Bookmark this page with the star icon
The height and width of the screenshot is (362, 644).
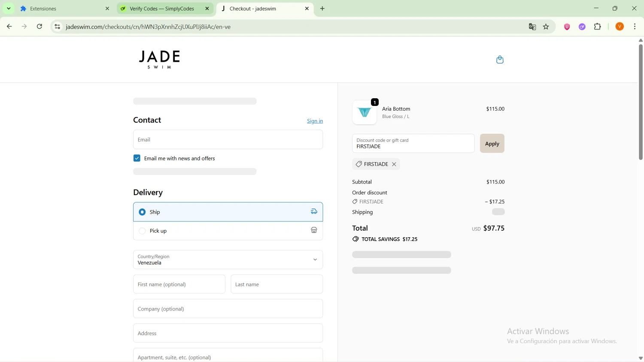point(546,27)
